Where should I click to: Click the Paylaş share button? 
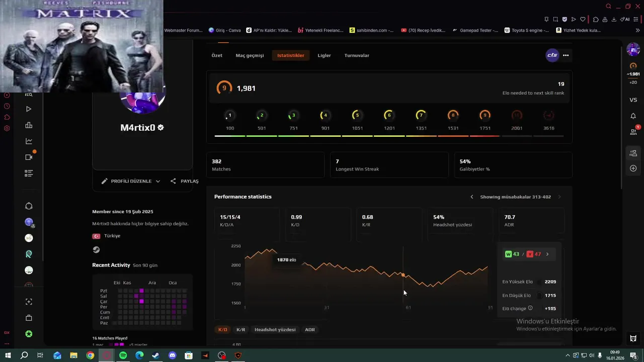184,181
